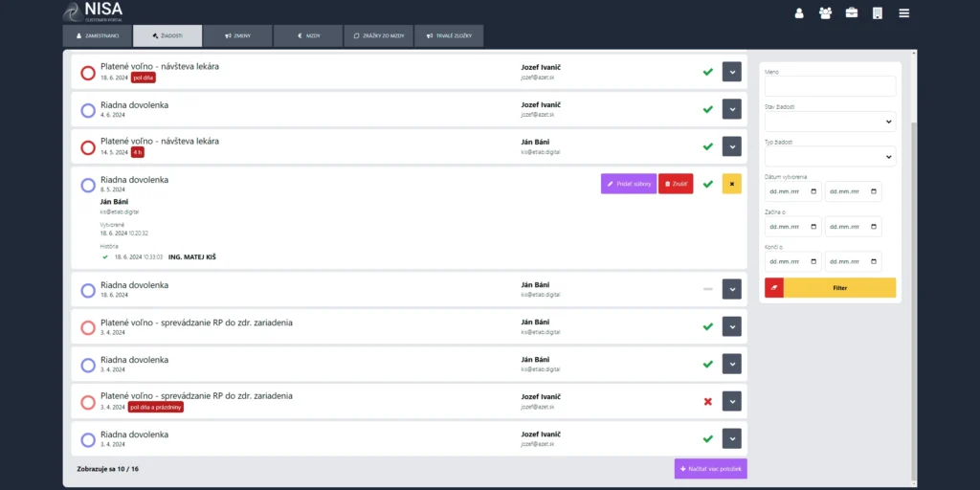
Task: Click Načítať viac položiek button
Action: coord(711,469)
